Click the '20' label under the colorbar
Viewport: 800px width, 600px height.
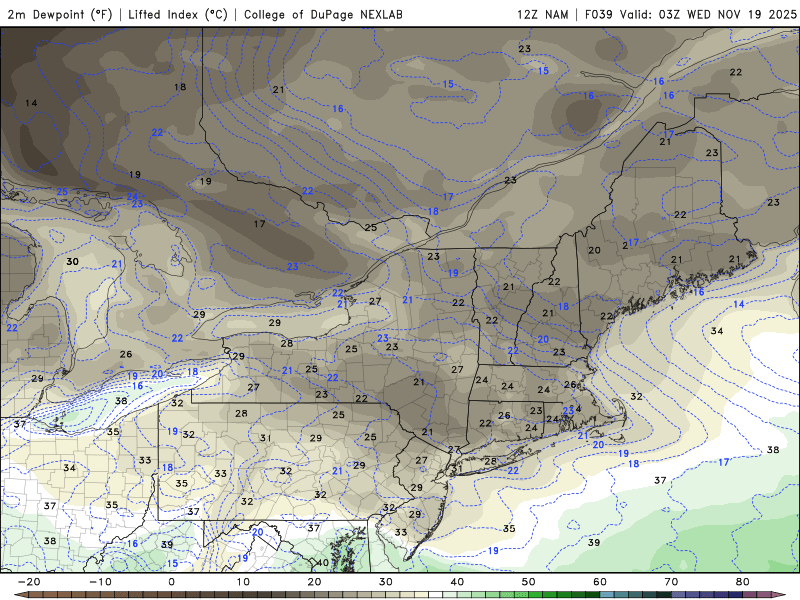pos(314,582)
